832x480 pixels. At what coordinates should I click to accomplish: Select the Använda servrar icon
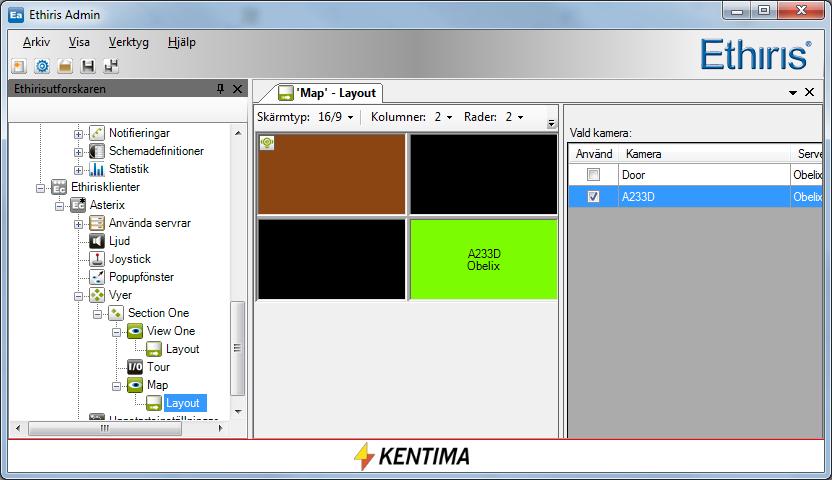click(x=97, y=223)
